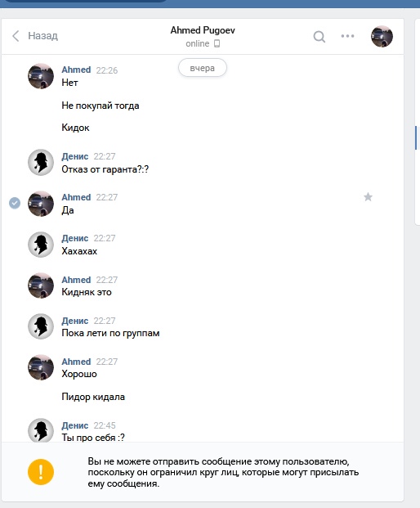Mark Ahmed's 'Да' message as important star
This screenshot has height=508, width=420.
[368, 197]
